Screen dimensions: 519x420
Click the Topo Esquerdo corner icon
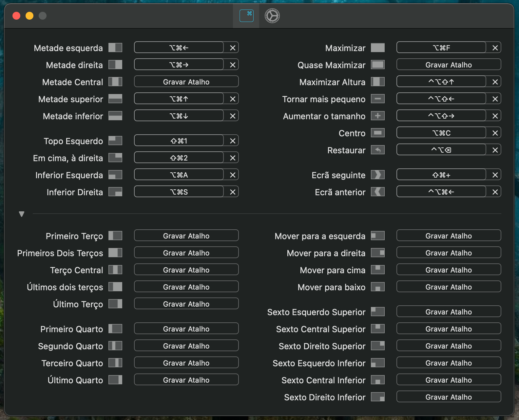[x=115, y=141]
